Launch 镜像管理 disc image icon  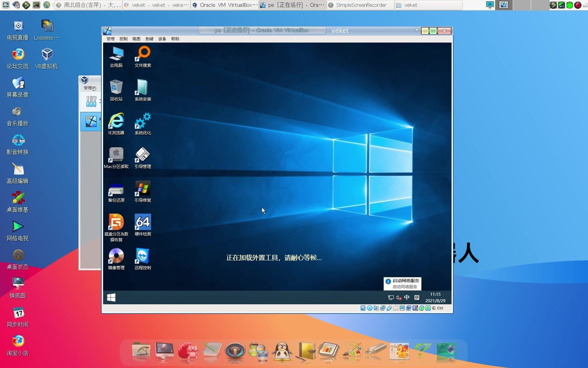click(116, 259)
